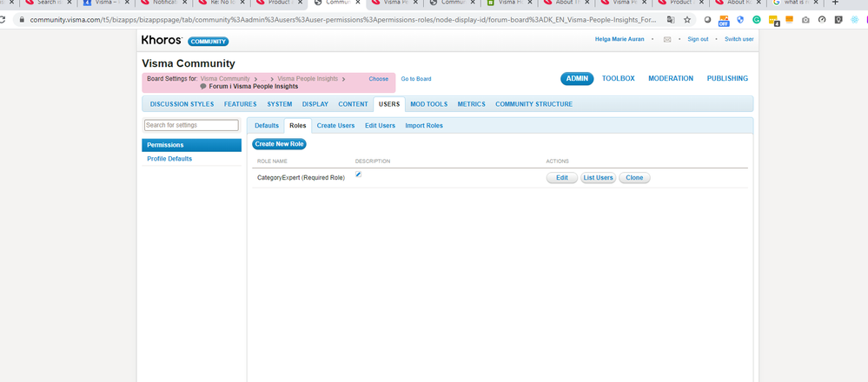Click the gray circle browser extension

(707, 20)
